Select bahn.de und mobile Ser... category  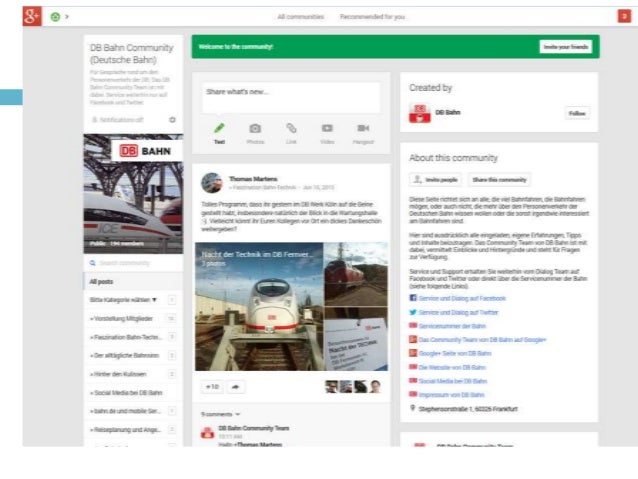coord(133,411)
